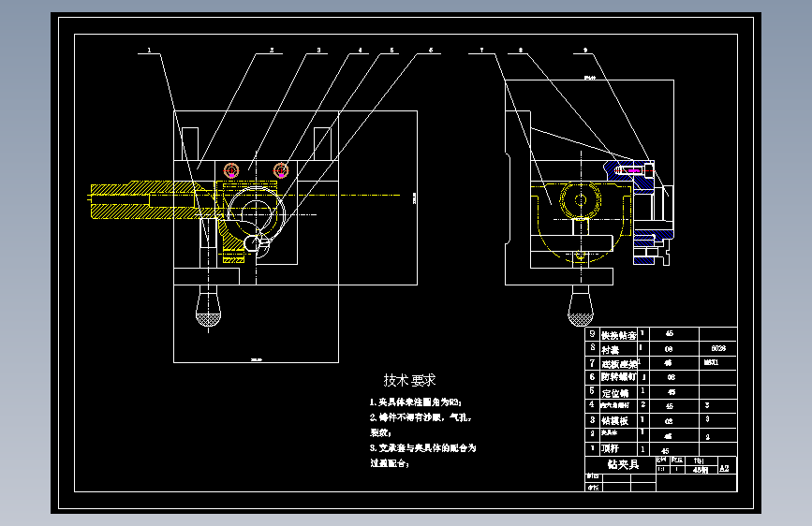
Task: Click callout number 1 above left view
Action: [x=149, y=51]
